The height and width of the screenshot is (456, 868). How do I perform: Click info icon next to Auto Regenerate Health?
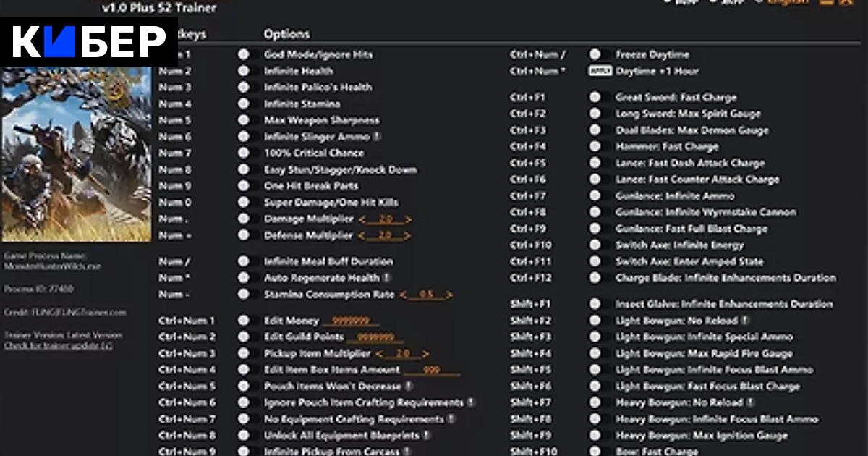387,278
